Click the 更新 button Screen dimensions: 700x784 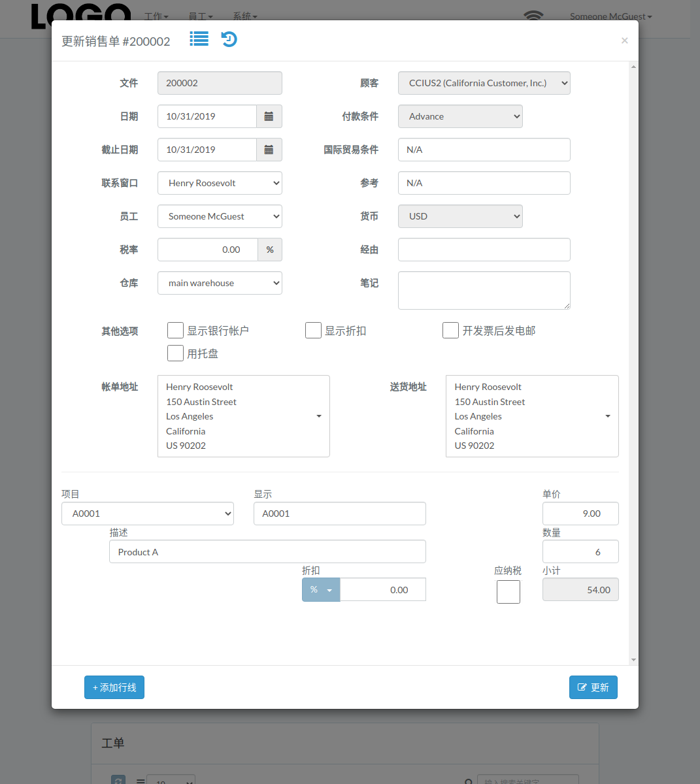pyautogui.click(x=593, y=687)
